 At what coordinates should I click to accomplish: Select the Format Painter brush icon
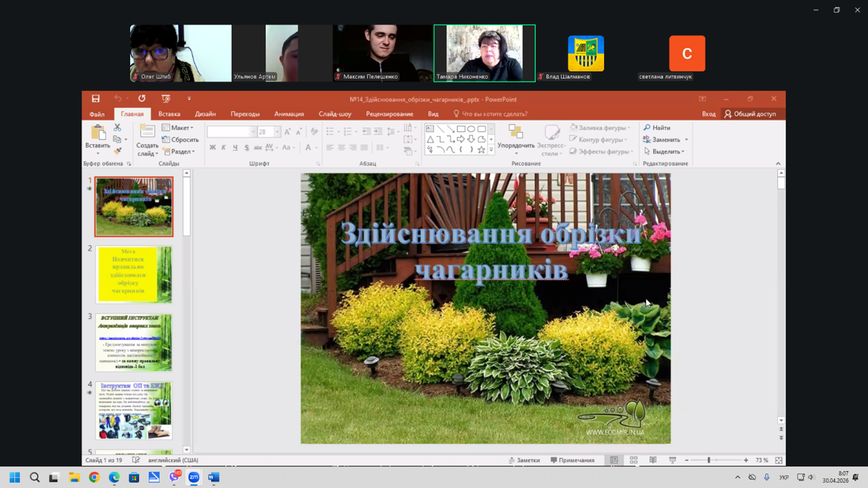pyautogui.click(x=117, y=151)
